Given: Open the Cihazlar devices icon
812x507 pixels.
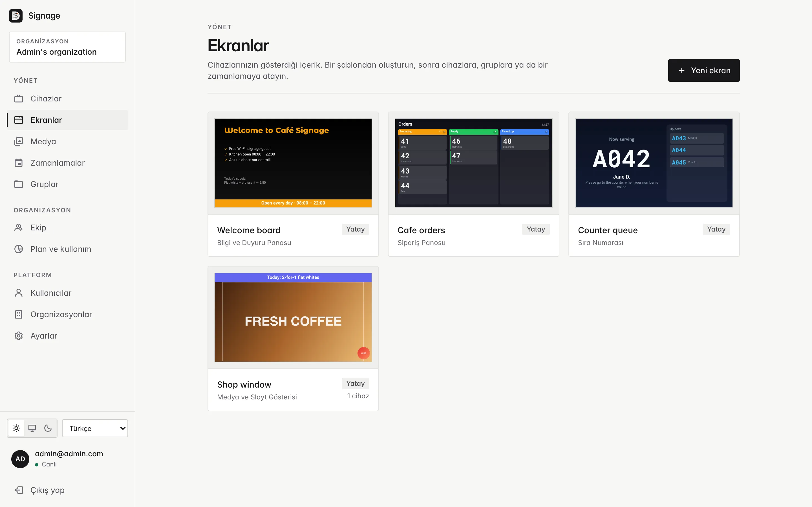Looking at the screenshot, I should tap(18, 99).
